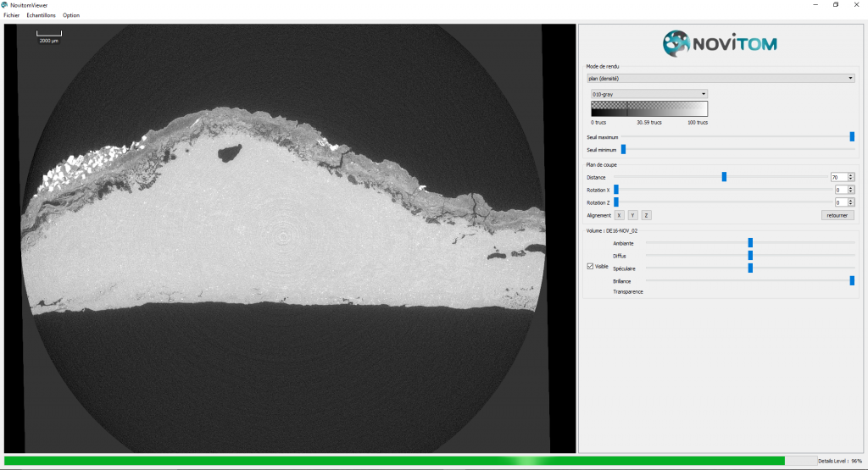The width and height of the screenshot is (868, 470).
Task: Click the Rotation X value field
Action: pyautogui.click(x=839, y=190)
